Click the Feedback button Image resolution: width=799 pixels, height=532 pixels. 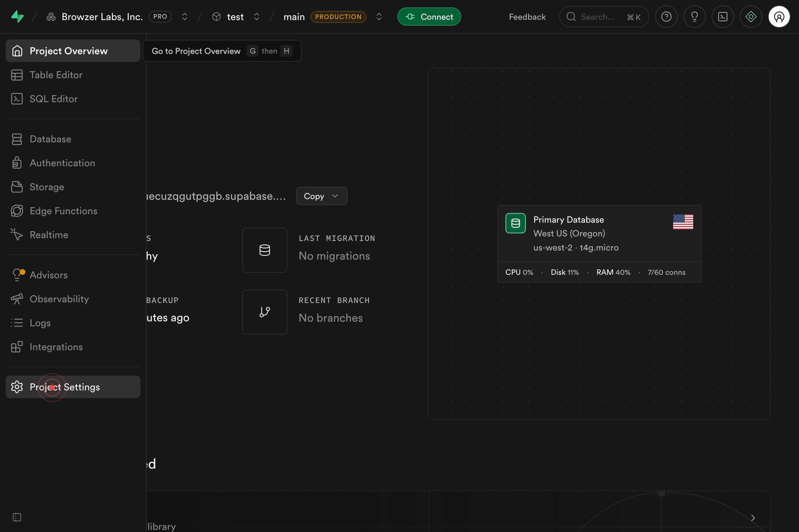[x=527, y=17]
